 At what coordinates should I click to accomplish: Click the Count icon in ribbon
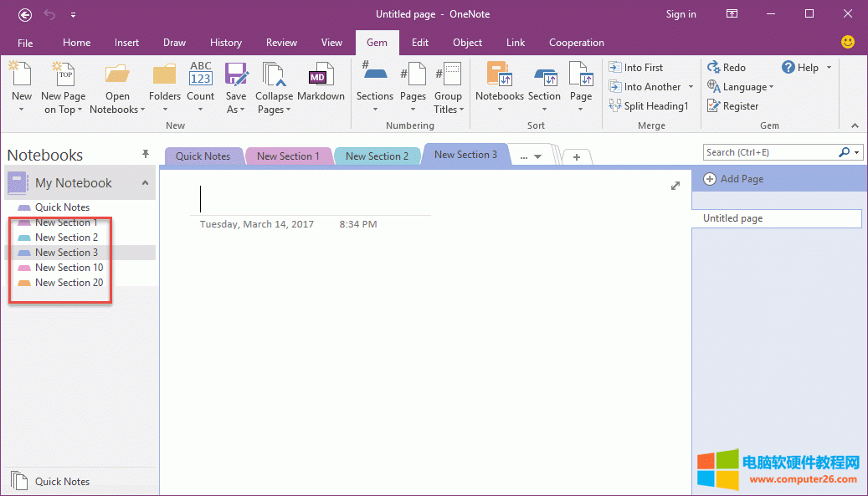point(200,77)
